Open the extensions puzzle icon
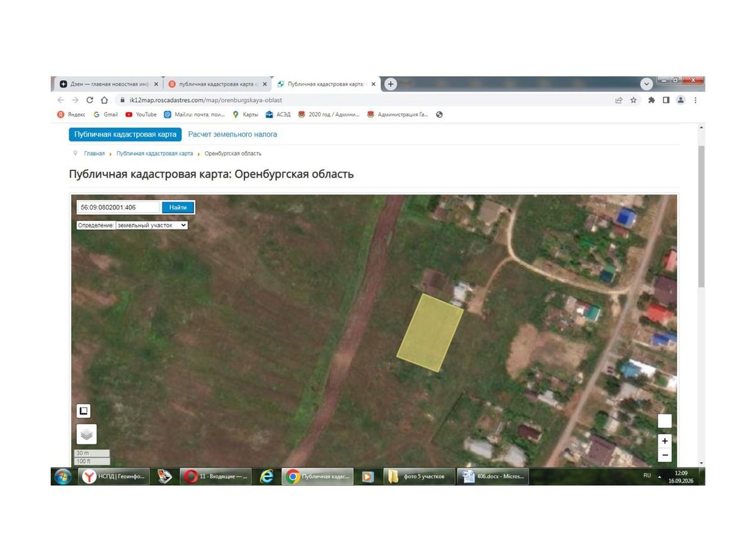The image size is (756, 535). [x=651, y=100]
